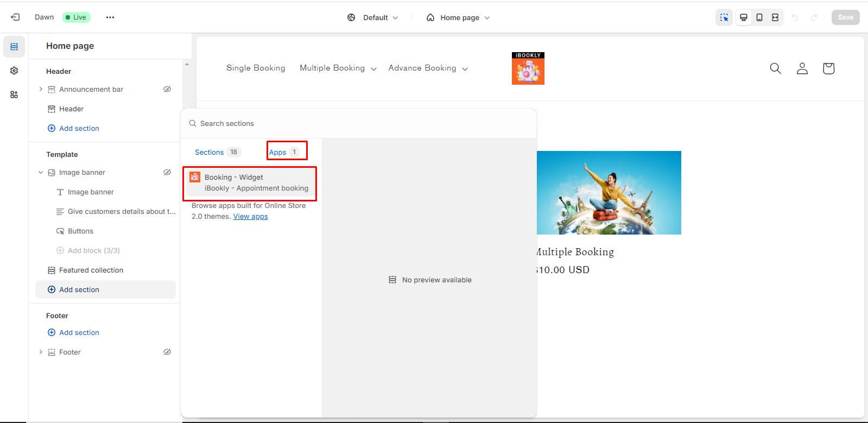This screenshot has width=868, height=423.
Task: Switch to the Sections tab
Action: coord(216,152)
